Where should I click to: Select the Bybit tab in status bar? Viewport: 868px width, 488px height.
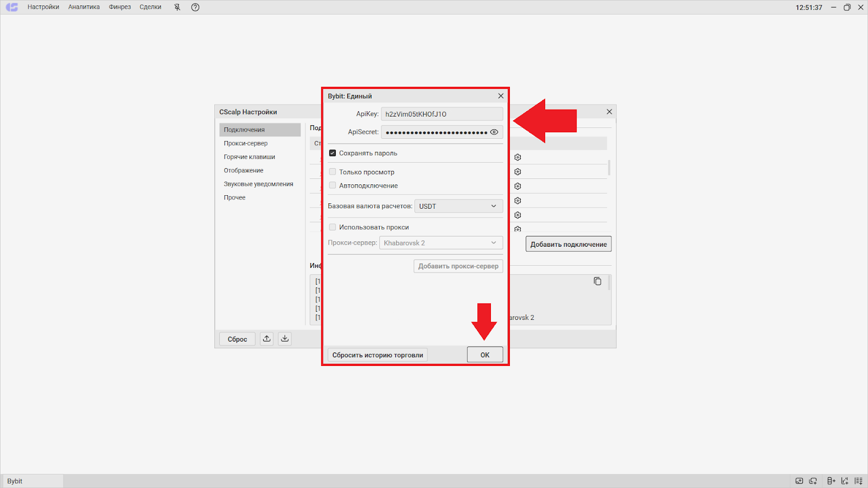33,481
